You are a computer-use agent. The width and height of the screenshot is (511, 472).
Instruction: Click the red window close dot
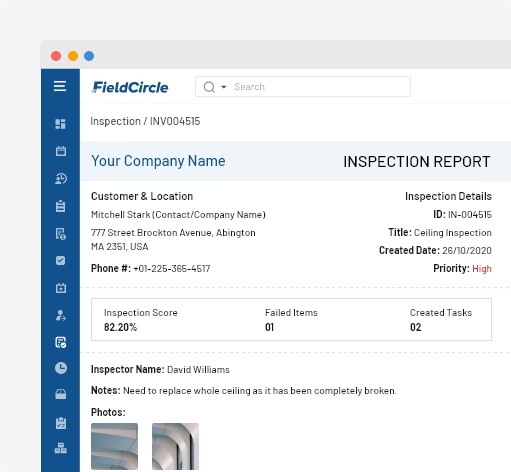click(x=56, y=56)
